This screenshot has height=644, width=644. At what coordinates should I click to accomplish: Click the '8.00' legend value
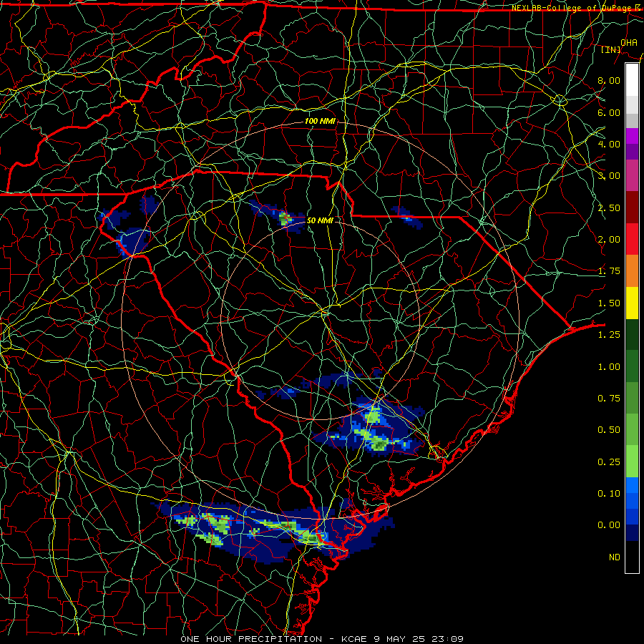(609, 80)
